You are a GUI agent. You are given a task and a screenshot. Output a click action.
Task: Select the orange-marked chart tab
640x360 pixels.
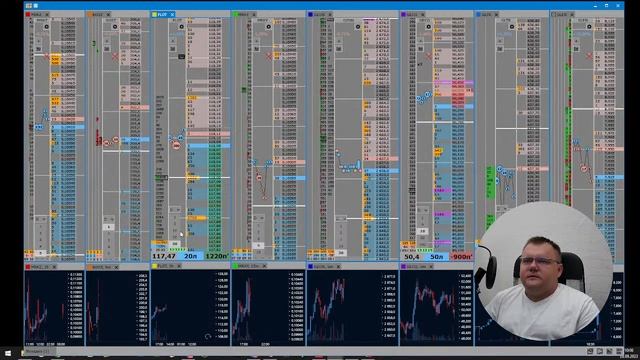103,267
